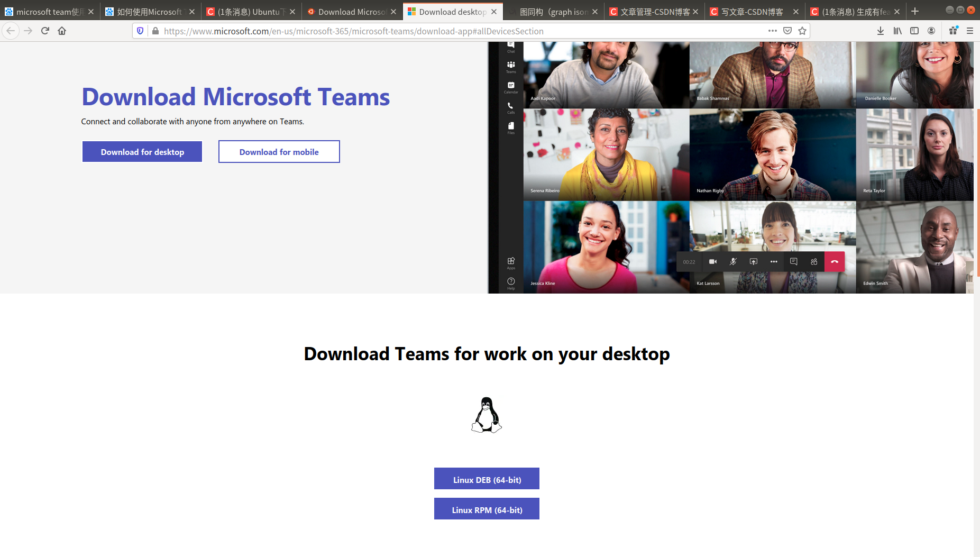Click the Nathan Rigby video tile
The image size is (980, 557).
[x=773, y=154]
